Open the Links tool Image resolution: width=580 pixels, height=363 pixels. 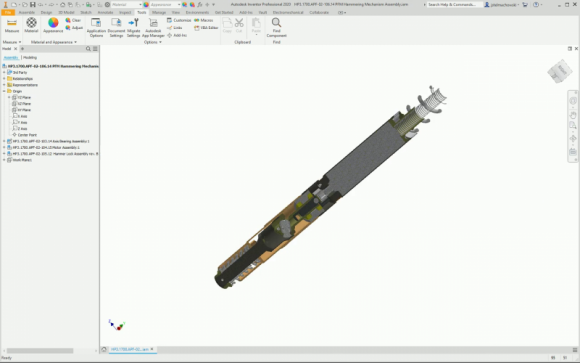[x=175, y=28]
